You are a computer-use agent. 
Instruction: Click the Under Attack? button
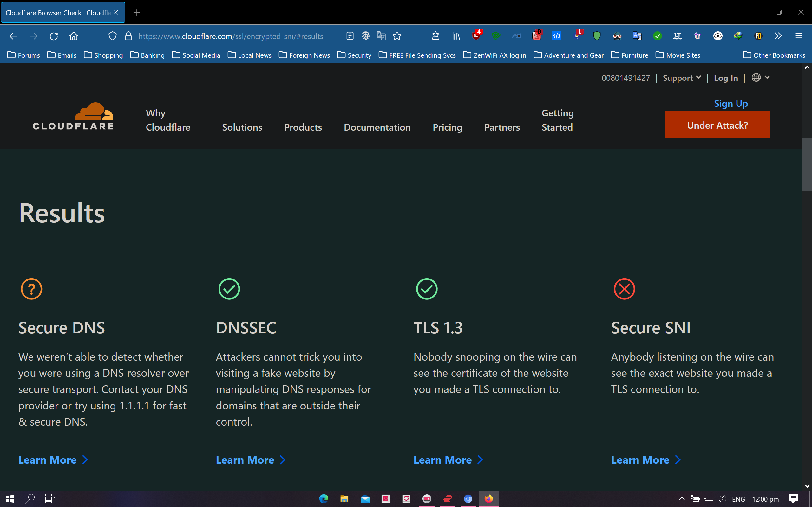click(x=717, y=125)
